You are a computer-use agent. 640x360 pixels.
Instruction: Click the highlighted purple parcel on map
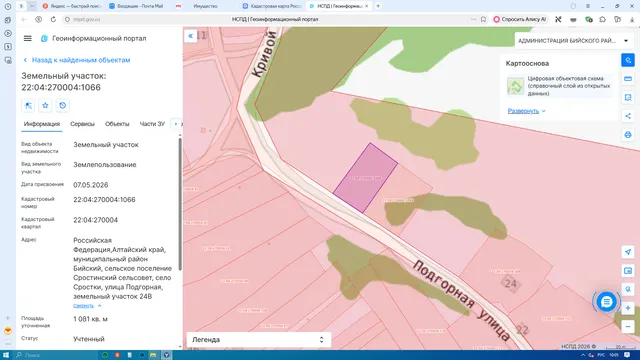pos(365,178)
